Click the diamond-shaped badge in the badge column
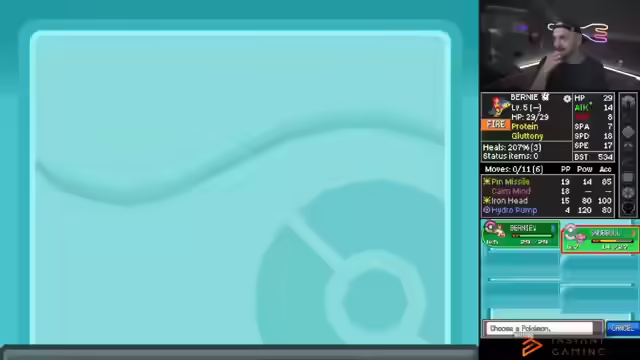640x360 pixels. coord(628,132)
